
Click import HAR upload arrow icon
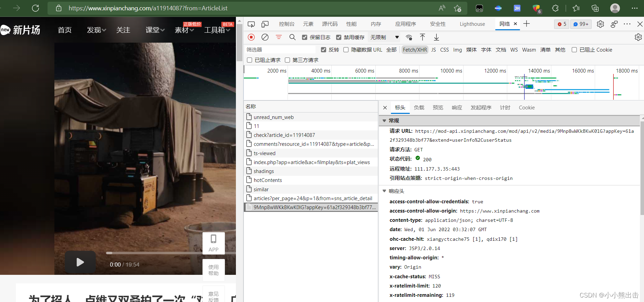423,37
